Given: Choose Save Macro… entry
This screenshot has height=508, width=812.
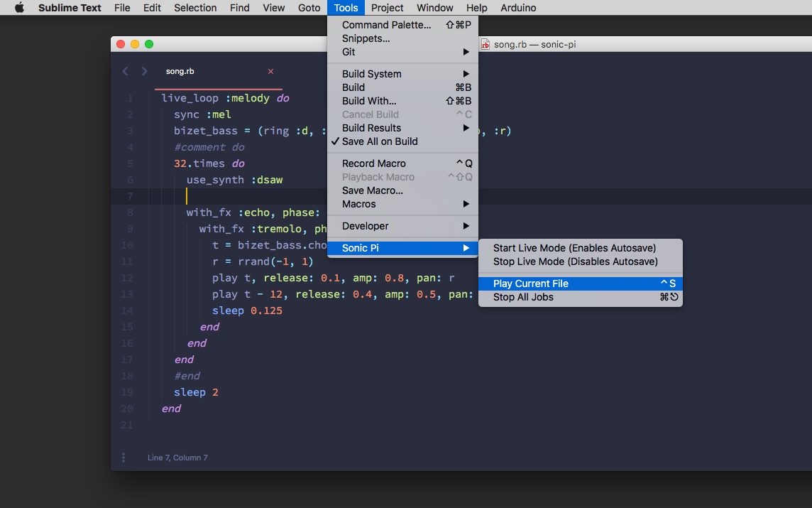Looking at the screenshot, I should click(402, 190).
